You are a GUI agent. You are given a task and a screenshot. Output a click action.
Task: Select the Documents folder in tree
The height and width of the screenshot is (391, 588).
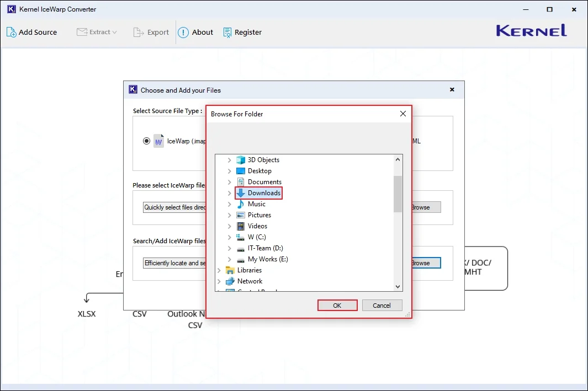coord(264,182)
